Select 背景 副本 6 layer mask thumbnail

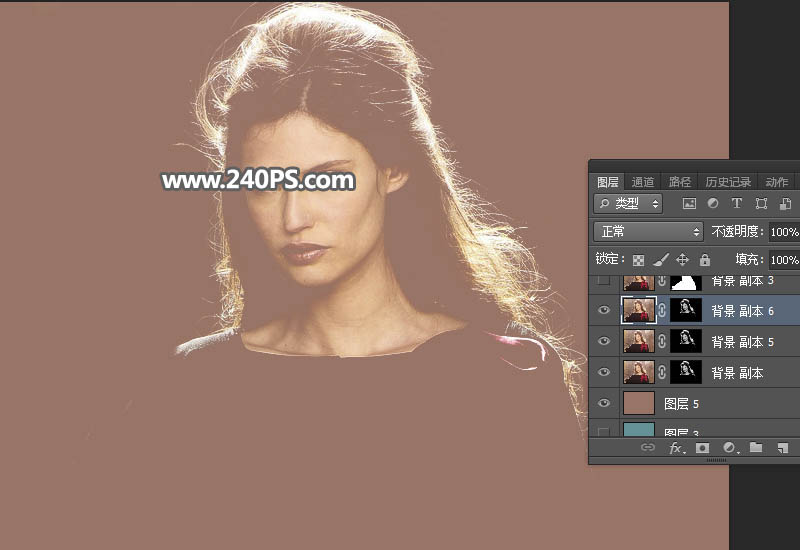pyautogui.click(x=686, y=311)
